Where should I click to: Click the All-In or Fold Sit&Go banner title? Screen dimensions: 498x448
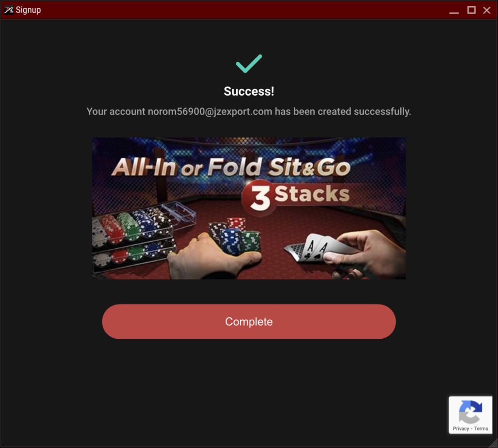[231, 167]
